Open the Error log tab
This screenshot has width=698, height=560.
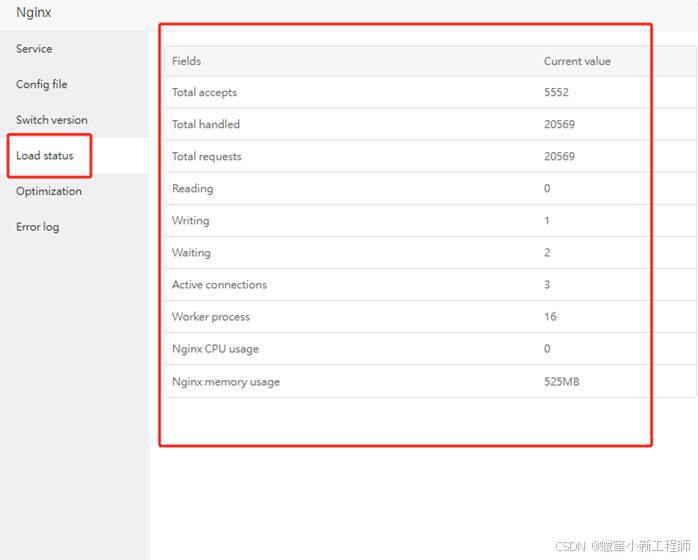pos(37,227)
